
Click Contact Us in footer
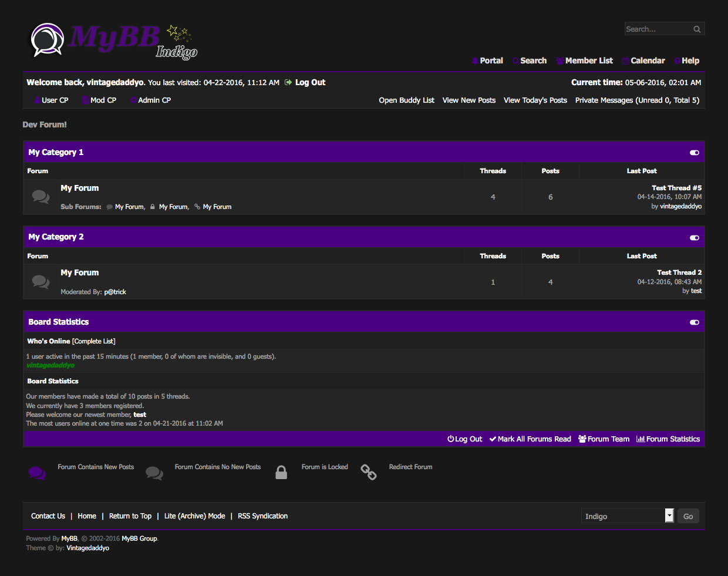click(48, 516)
